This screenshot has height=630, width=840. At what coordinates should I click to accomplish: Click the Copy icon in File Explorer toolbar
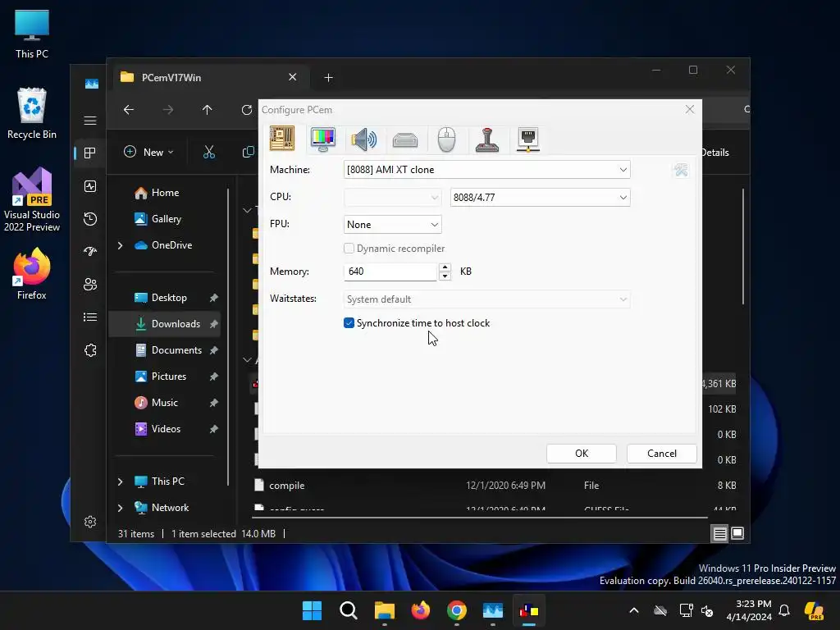coord(248,152)
